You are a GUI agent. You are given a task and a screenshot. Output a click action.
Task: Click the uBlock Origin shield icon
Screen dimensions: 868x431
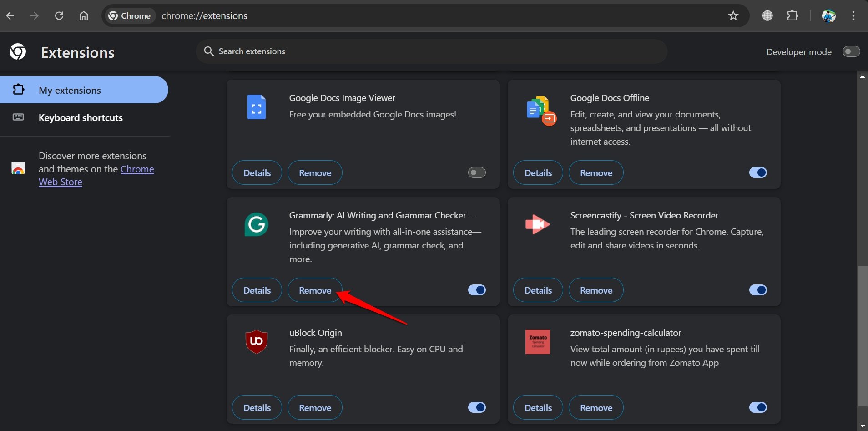pyautogui.click(x=257, y=341)
